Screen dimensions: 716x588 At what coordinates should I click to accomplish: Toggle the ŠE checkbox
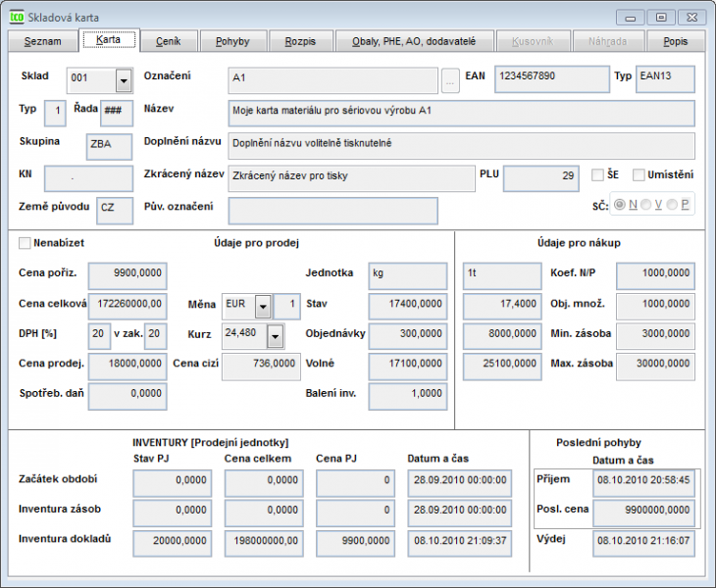point(597,175)
